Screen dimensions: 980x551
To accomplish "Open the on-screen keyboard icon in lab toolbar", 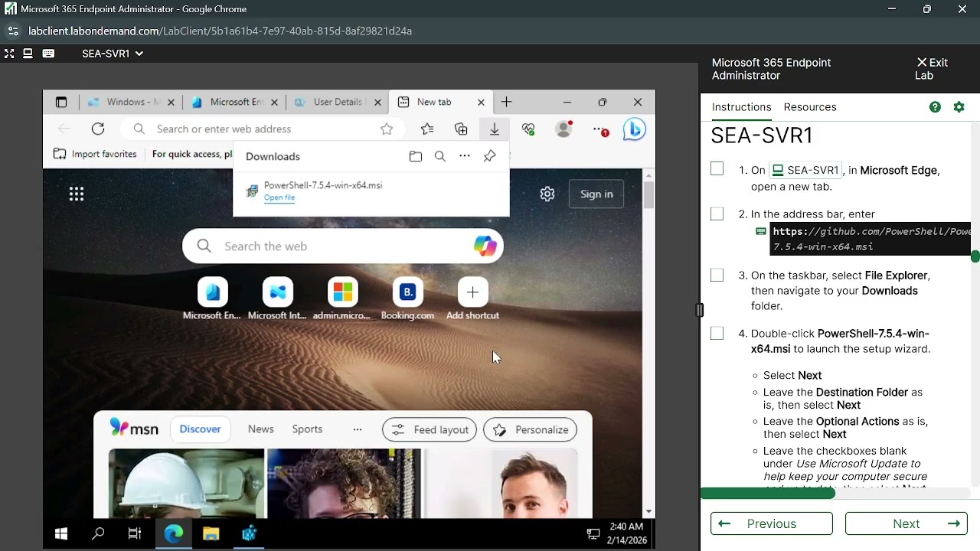I will coord(48,54).
